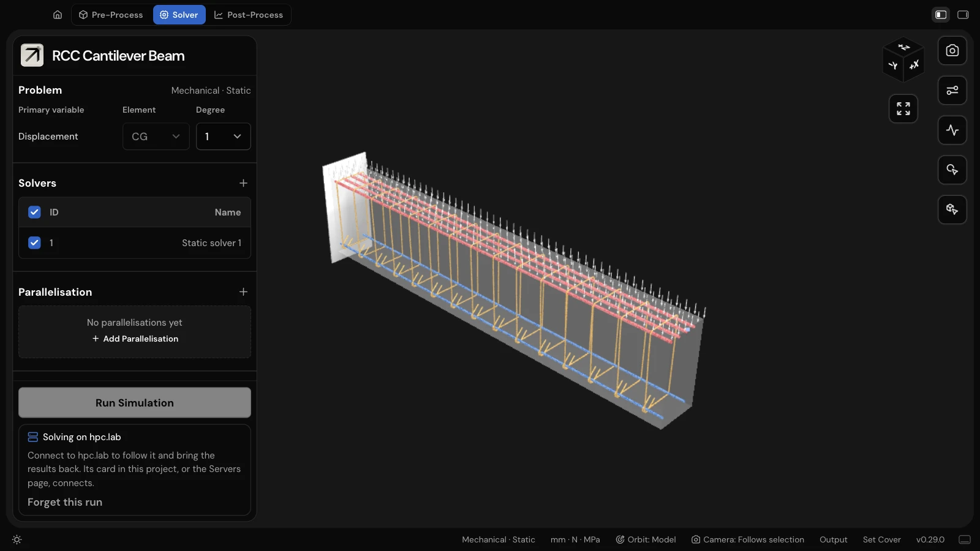Screen dimensions: 980x551
Task: Toggle the theme sun icon
Action: [17, 540]
